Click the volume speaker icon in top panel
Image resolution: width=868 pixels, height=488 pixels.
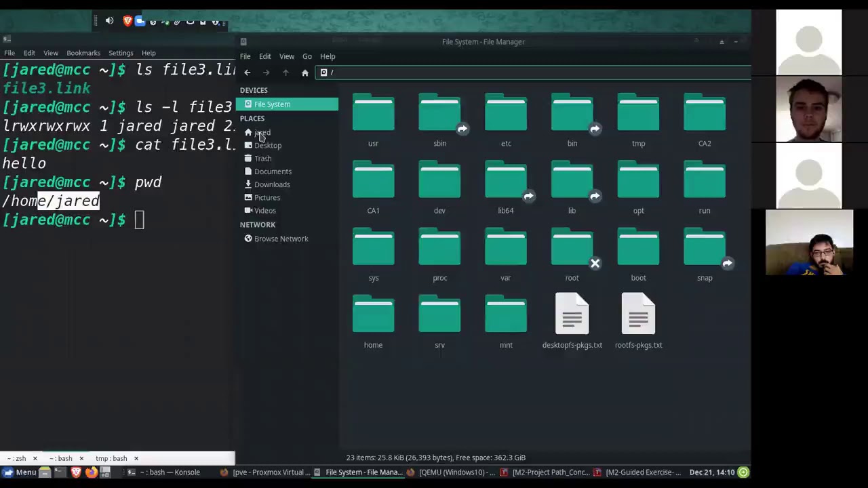click(110, 21)
